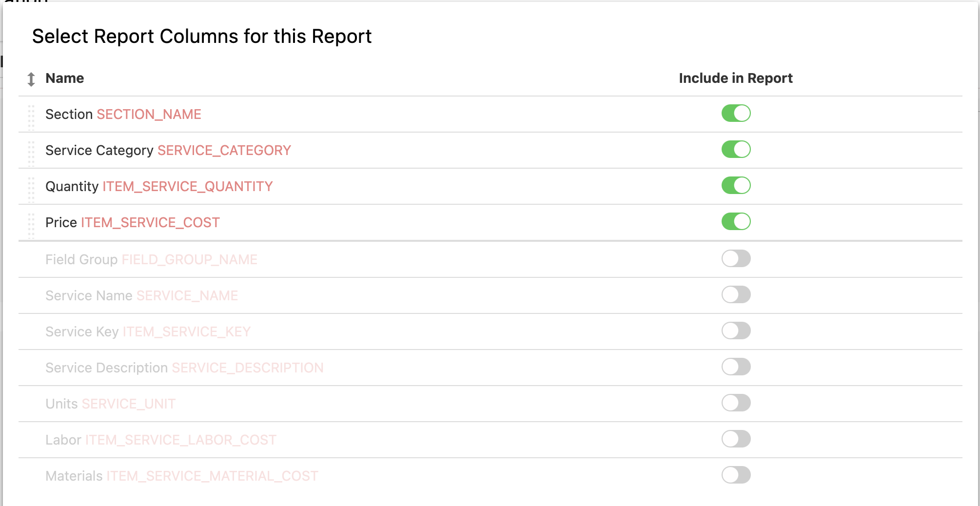Grab the drag handle for Section row

click(x=31, y=117)
